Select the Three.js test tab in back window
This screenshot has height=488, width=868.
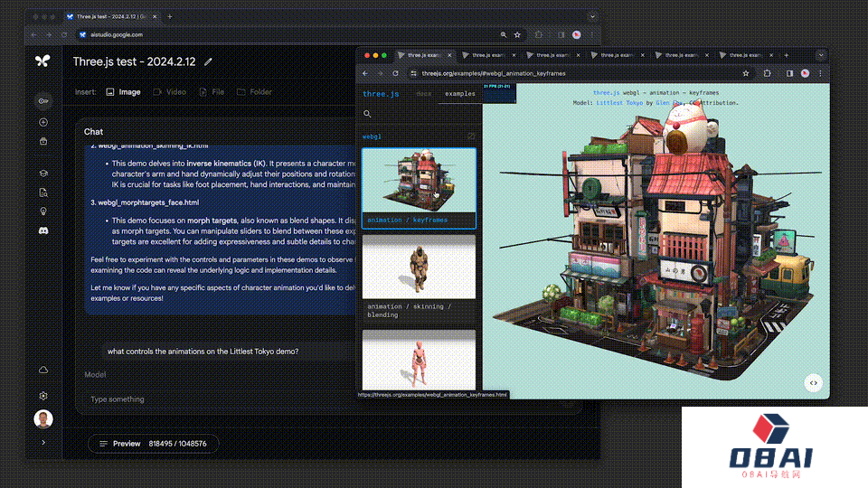pyautogui.click(x=111, y=16)
